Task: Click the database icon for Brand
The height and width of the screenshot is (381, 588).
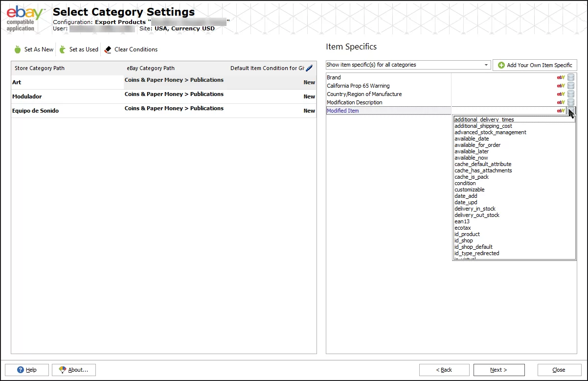Action: tap(571, 77)
